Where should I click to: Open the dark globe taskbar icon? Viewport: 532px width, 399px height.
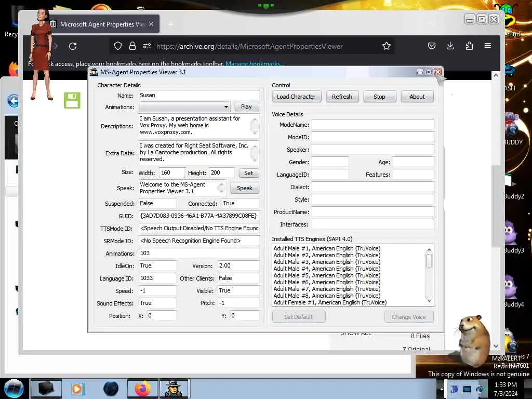tap(111, 389)
